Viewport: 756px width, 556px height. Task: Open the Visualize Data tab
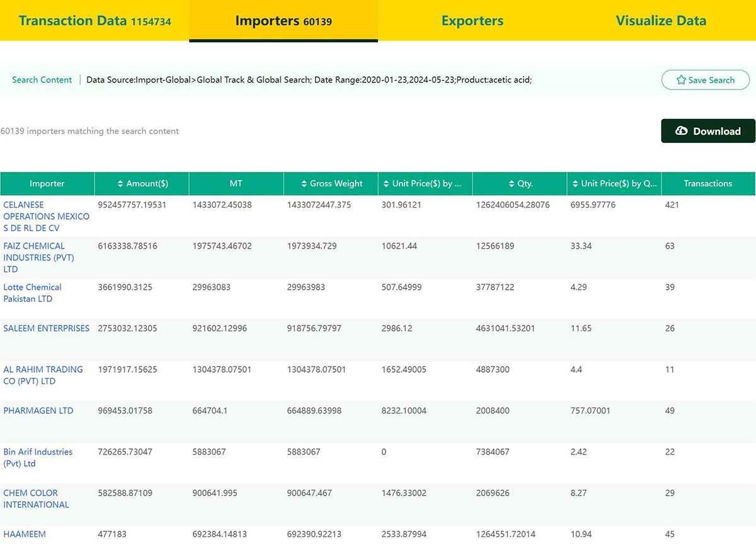[661, 21]
